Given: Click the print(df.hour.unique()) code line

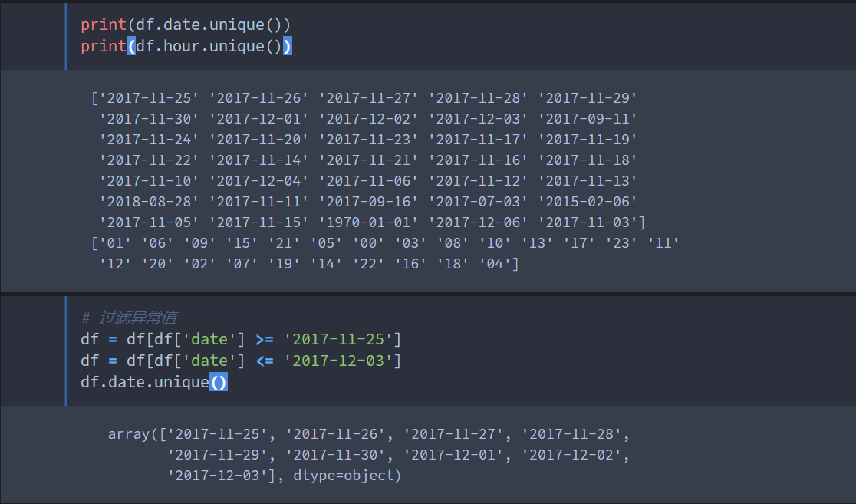Looking at the screenshot, I should coord(186,46).
